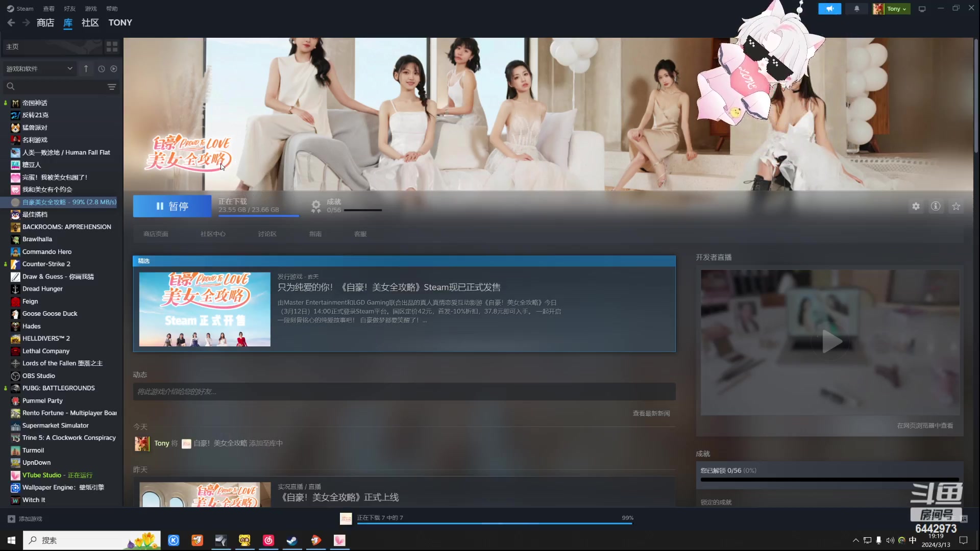Screen dimensions: 980x551
Task: Open the 社区中心 link
Action: (x=213, y=234)
